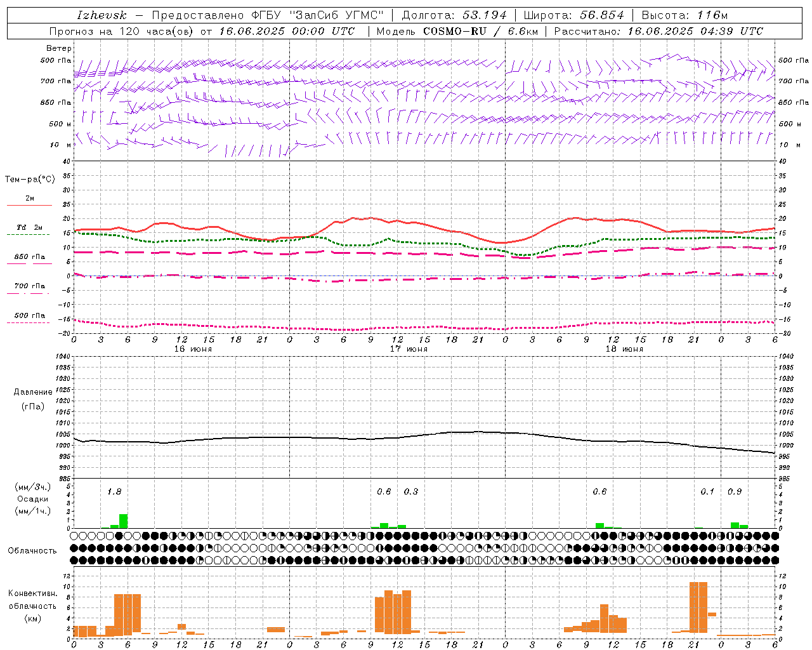Click the "(мм/3ч.)" precipitation unit label
The image size is (812, 650).
pos(33,487)
